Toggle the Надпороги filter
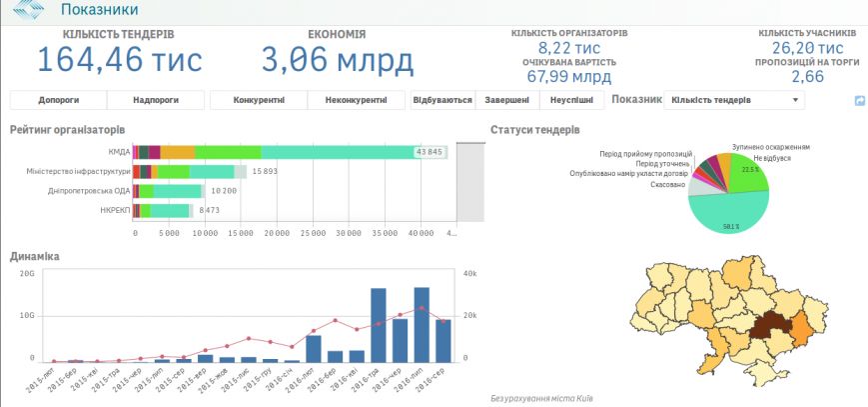This screenshot has height=407, width=868. coord(156,100)
